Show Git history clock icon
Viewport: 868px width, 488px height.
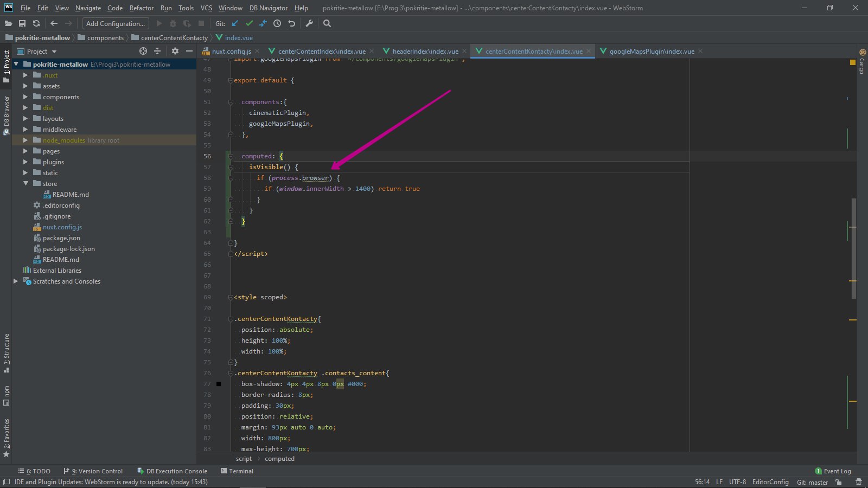click(x=277, y=23)
